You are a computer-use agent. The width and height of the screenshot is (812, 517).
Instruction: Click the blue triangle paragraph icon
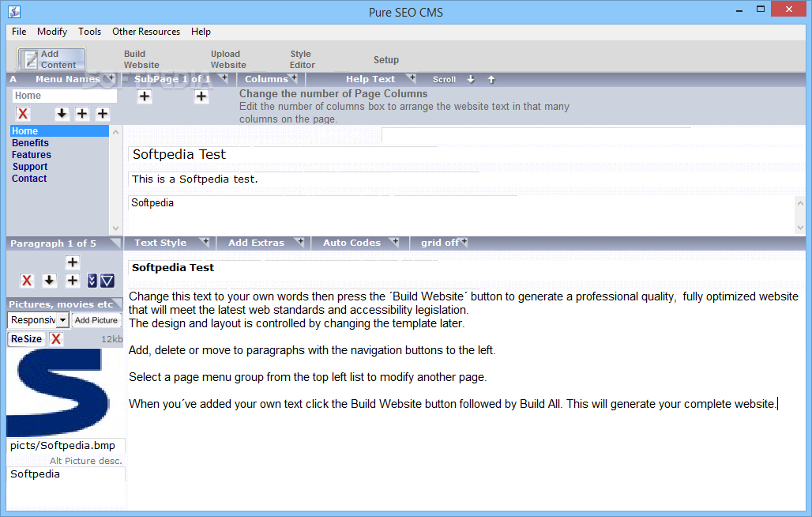coord(107,281)
